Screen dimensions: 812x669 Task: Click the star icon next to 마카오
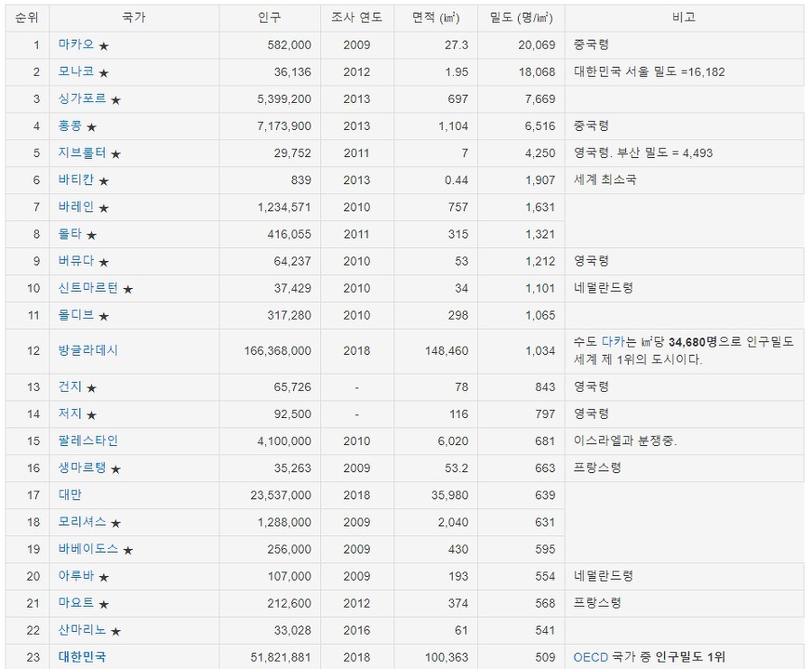pos(104,46)
